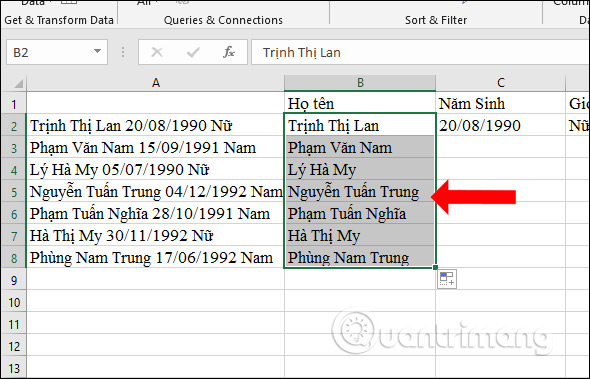Screen dimensions: 590x379
Task: Select row 8 header
Action: [x=14, y=258]
